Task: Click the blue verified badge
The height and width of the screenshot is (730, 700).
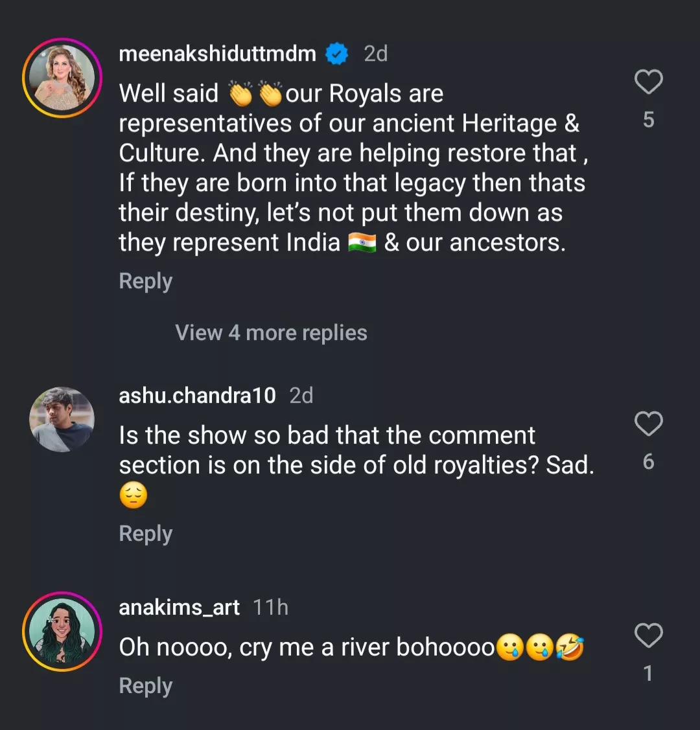Action: coord(336,54)
